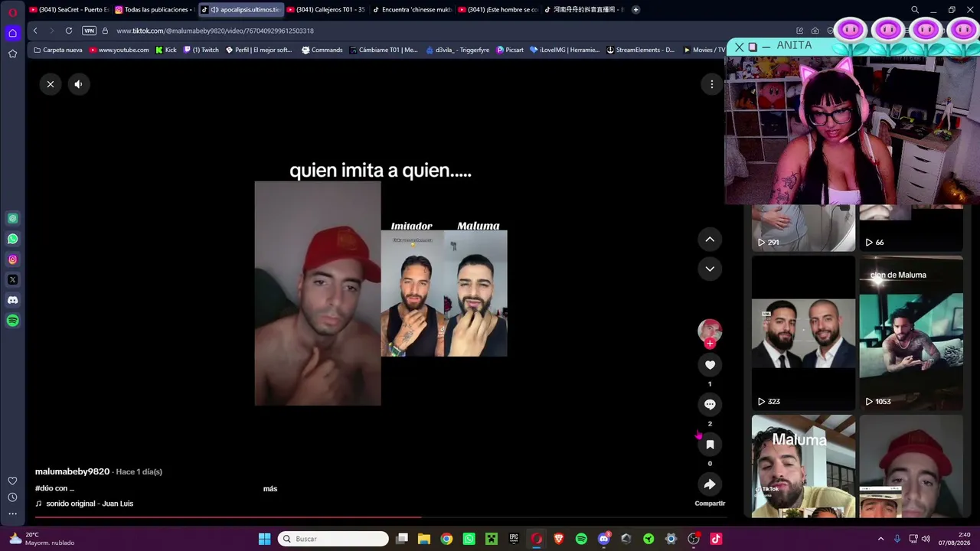Open Opera sidebar more options dots
980x551 pixels.
(x=12, y=514)
